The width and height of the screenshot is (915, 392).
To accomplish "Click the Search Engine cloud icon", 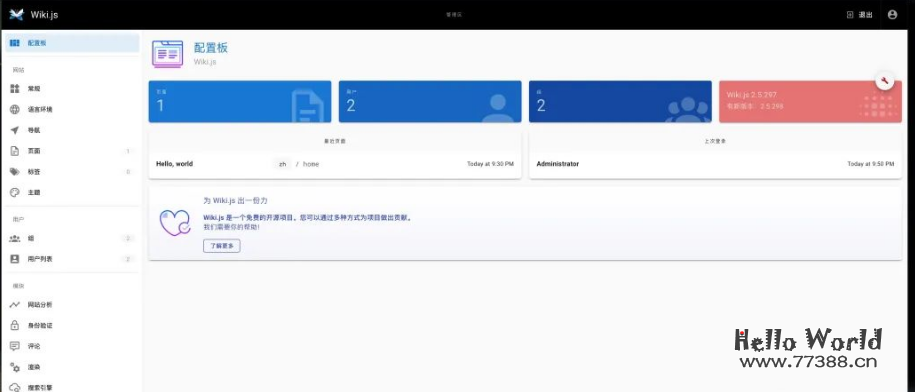I will click(15, 387).
